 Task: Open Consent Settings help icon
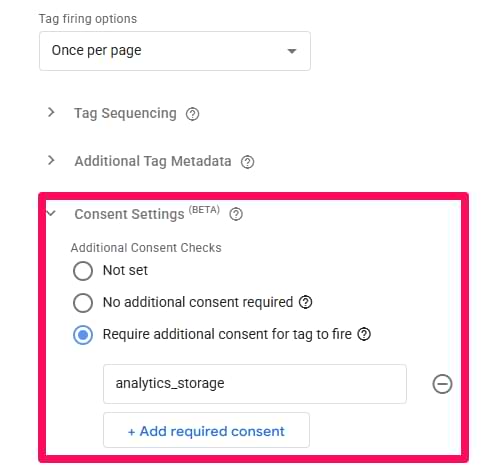236,214
